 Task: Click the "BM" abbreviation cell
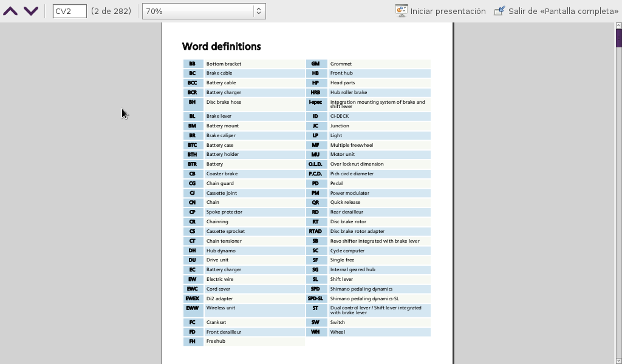pos(193,126)
